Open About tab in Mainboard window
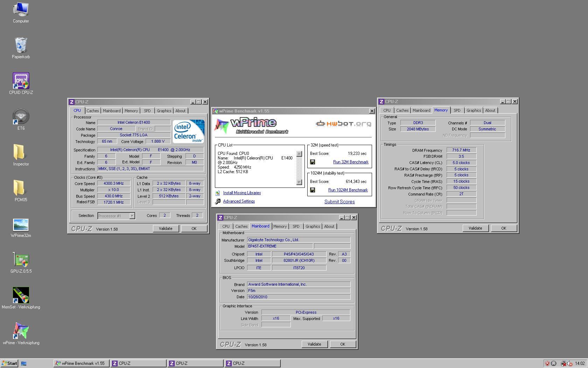The width and height of the screenshot is (588, 368). 329,226
